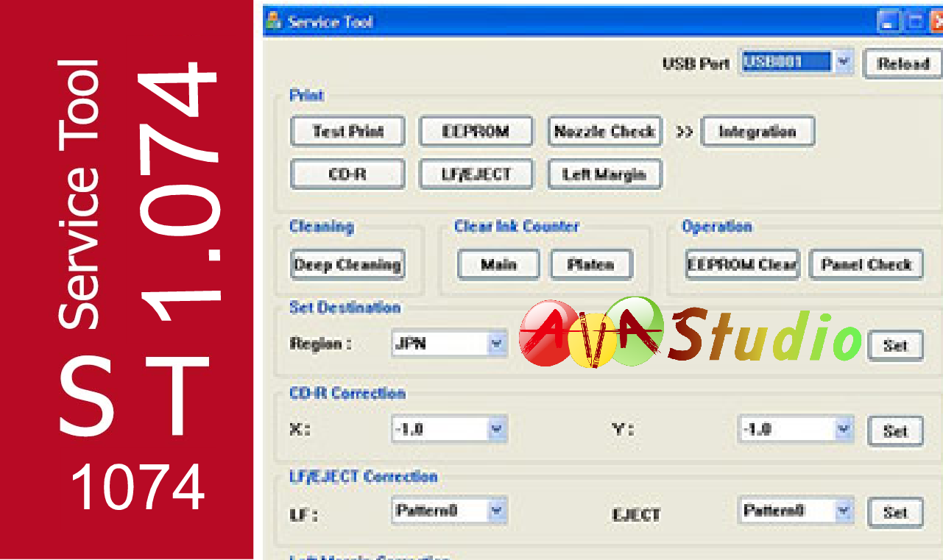Start Deep Cleaning
This screenshot has width=943, height=560.
[347, 265]
